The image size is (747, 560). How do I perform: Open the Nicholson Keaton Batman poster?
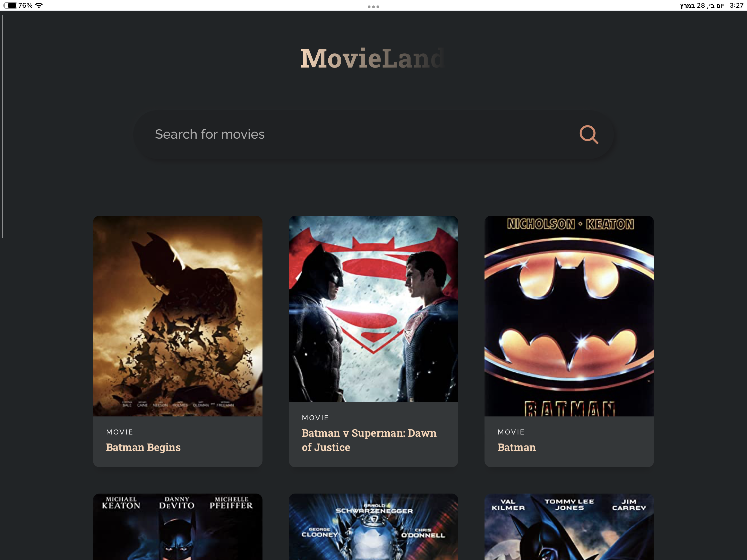569,316
